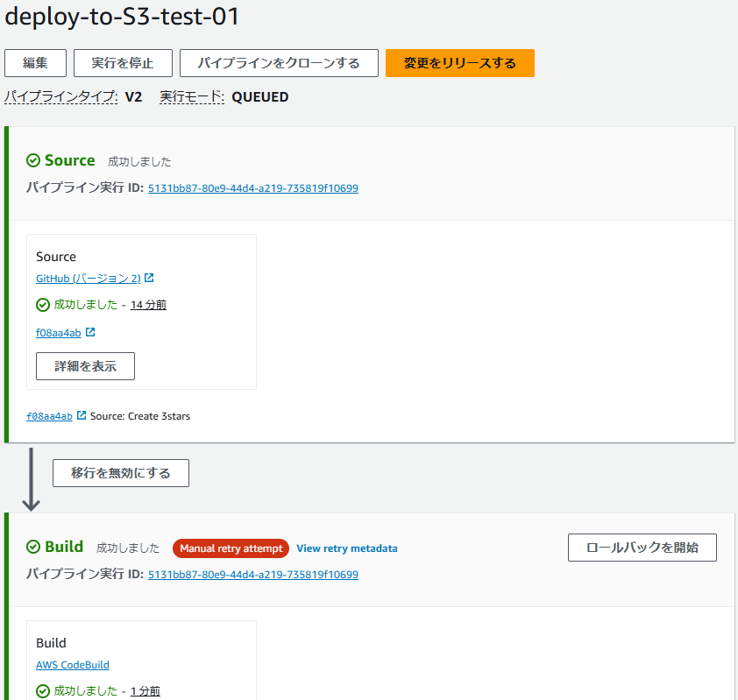This screenshot has height=700, width=738.
Task: Click the green Source stage heading
Action: point(69,160)
